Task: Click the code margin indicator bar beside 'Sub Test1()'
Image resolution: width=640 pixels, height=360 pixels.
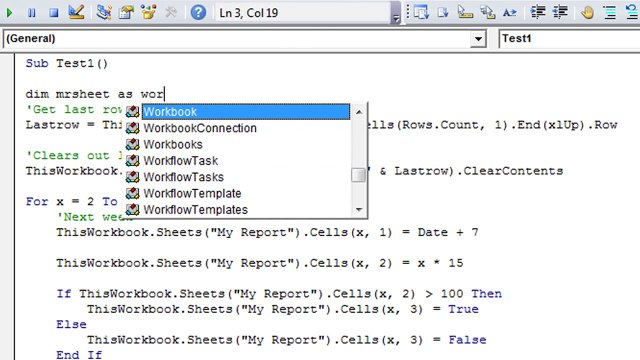Action: pyautogui.click(x=7, y=64)
